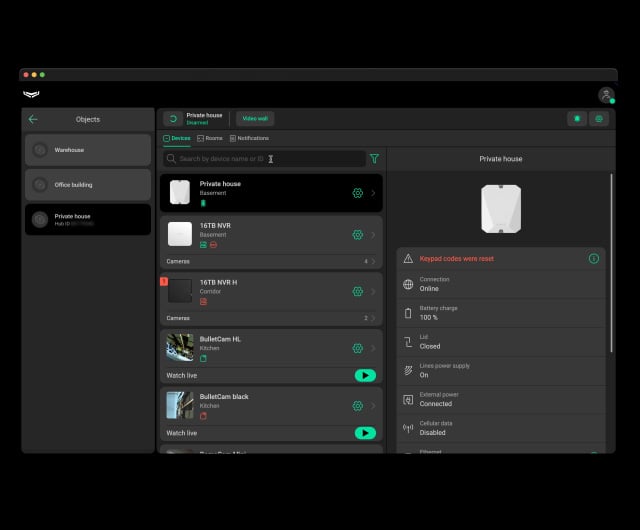Click the Keypad codes info icon
The width and height of the screenshot is (640, 530).
[x=593, y=258]
